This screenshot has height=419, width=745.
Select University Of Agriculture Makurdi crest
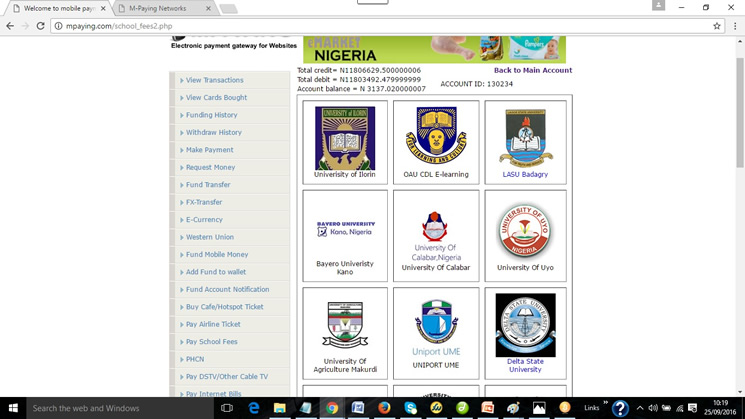click(x=345, y=325)
